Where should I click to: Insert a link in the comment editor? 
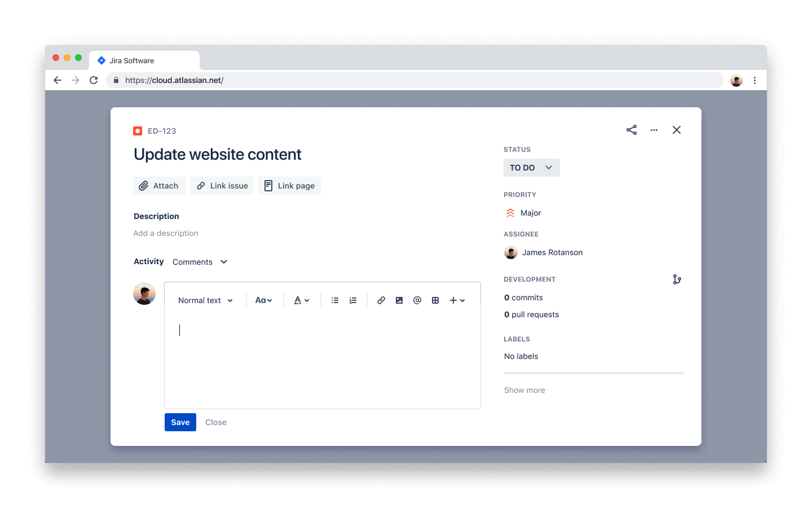[x=381, y=300]
